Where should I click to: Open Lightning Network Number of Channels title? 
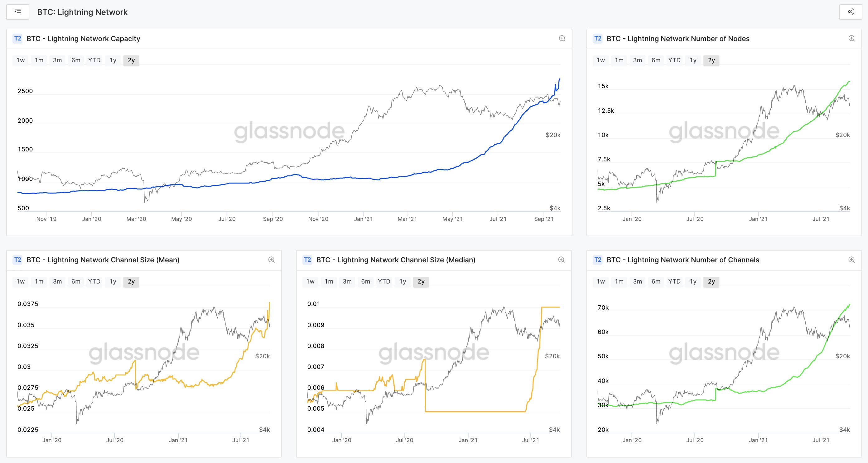coord(683,260)
